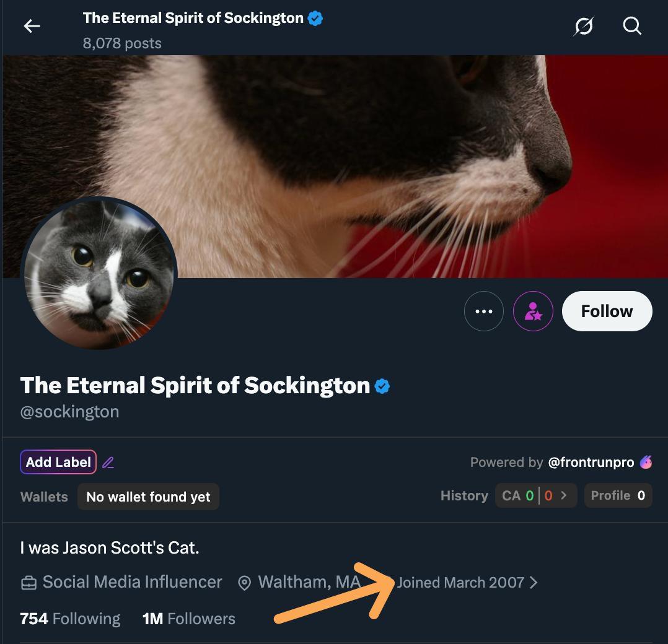
Task: Click the frontrunpro flame logo icon
Action: pos(646,462)
